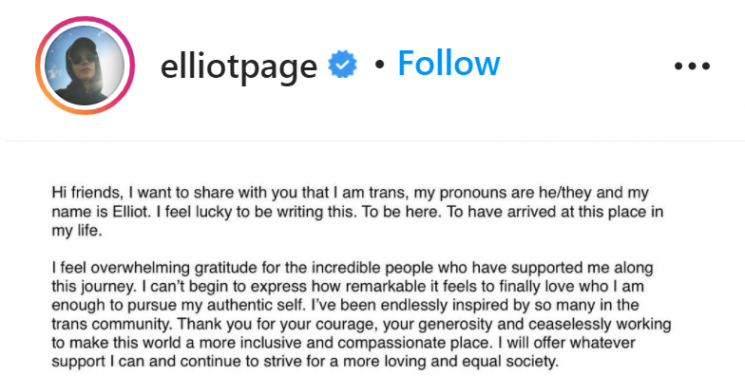The image size is (745, 377).
Task: Follow the elliotpage account
Action: point(449,63)
